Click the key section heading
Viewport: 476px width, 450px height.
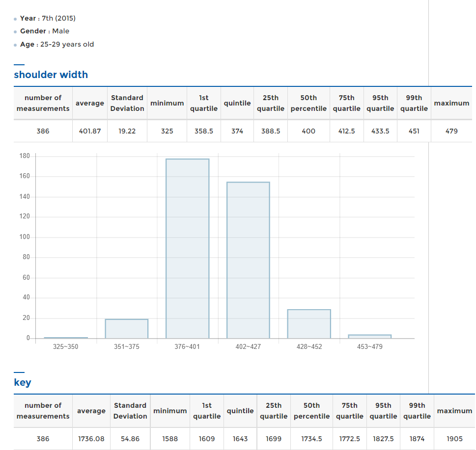23,382
